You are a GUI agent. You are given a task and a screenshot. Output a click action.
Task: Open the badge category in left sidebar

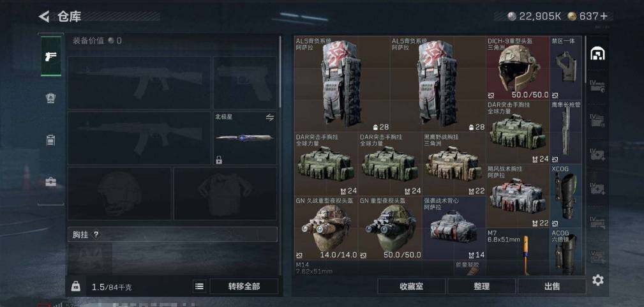[x=50, y=98]
